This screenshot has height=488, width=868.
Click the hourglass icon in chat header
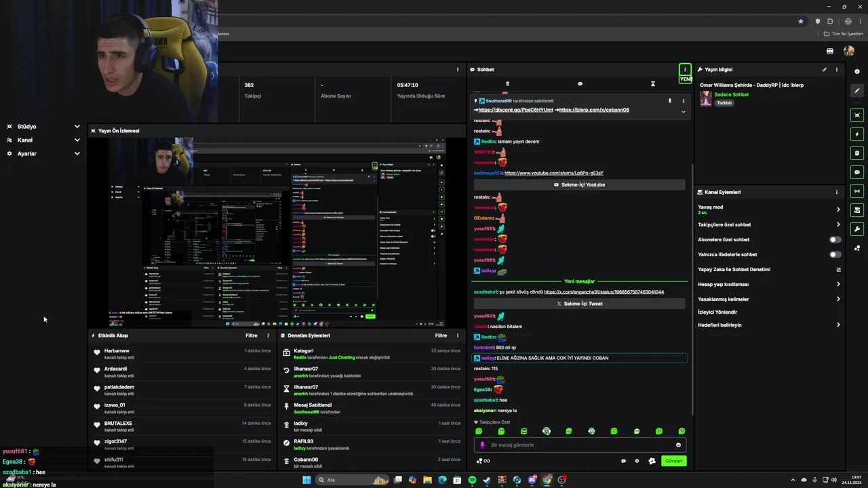point(653,84)
